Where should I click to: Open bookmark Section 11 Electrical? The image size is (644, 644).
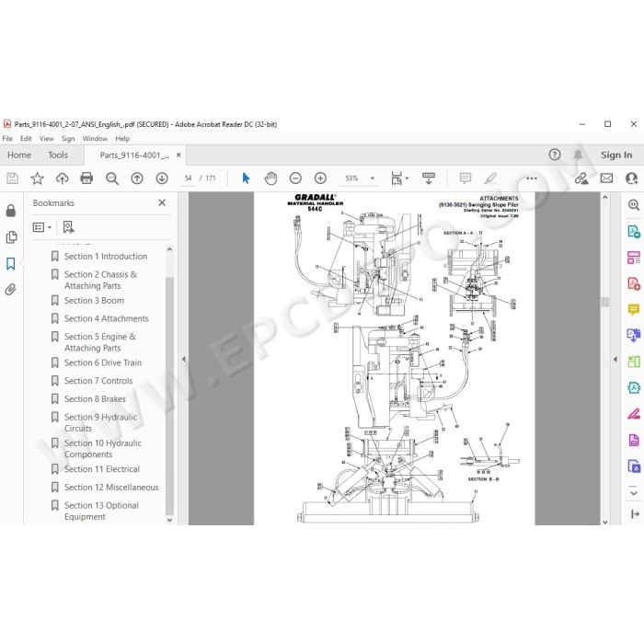[102, 469]
